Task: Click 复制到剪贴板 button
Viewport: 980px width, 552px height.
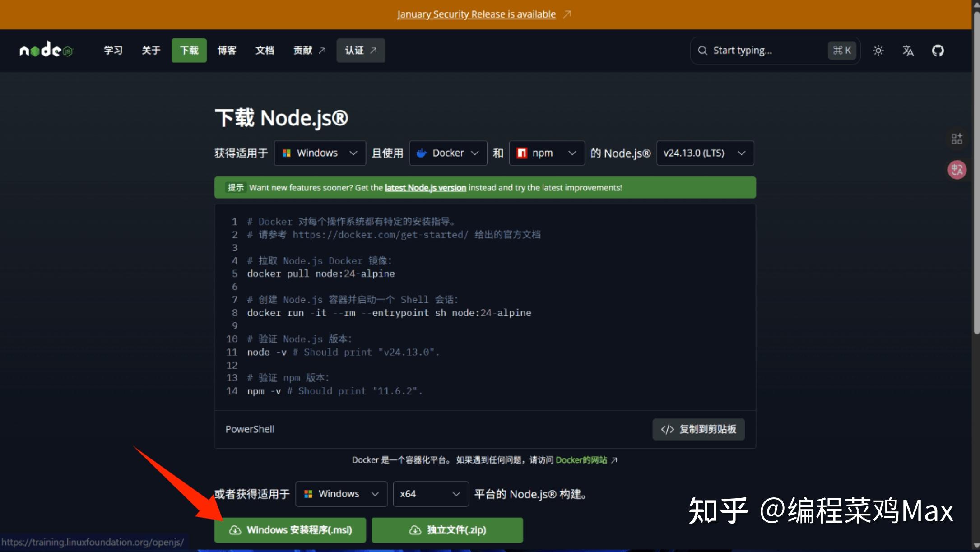Action: tap(698, 429)
